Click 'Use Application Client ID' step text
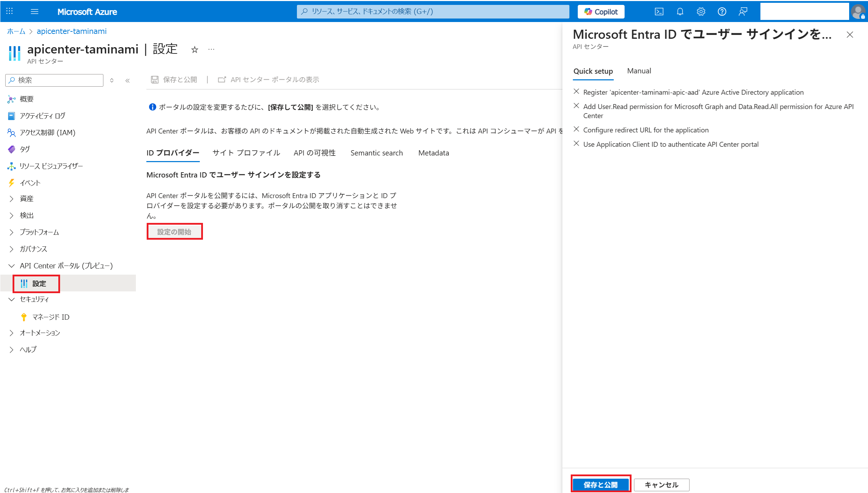Viewport: 868px width, 493px height. (671, 144)
